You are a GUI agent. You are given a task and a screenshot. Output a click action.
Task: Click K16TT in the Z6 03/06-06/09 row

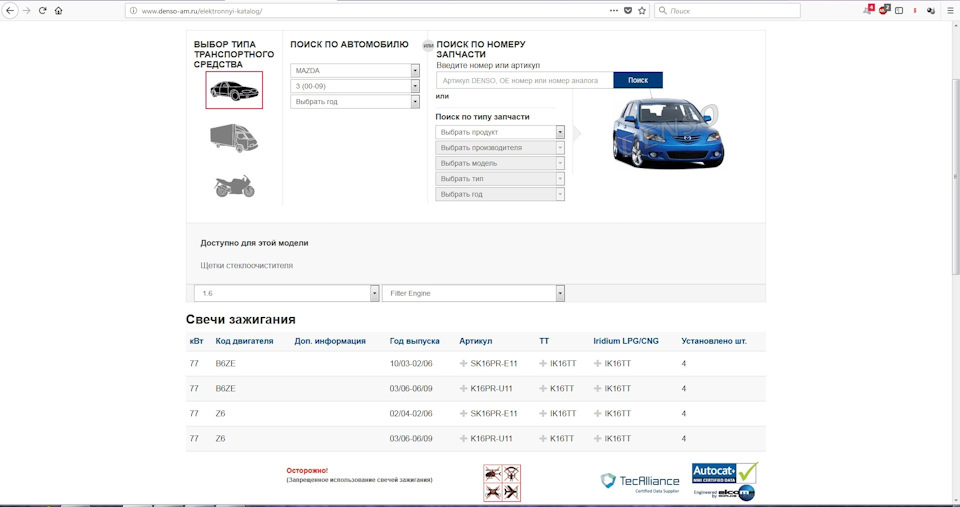(x=562, y=439)
